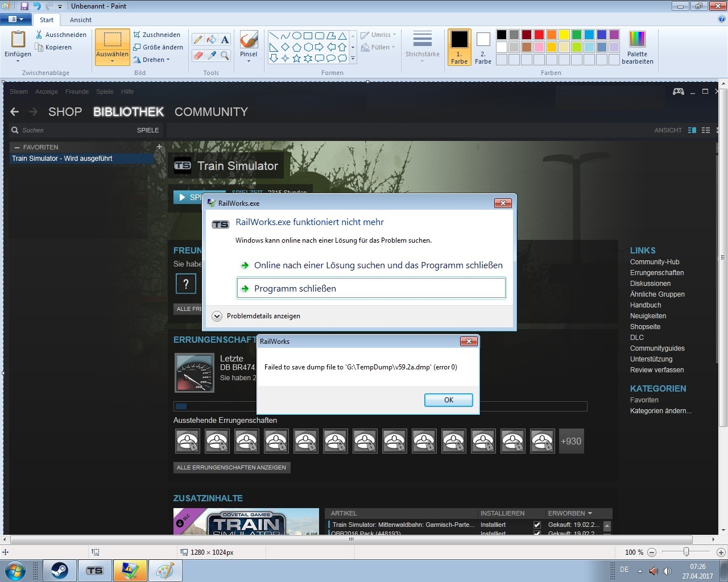Choose the isosceles triangle shape

(x=342, y=35)
